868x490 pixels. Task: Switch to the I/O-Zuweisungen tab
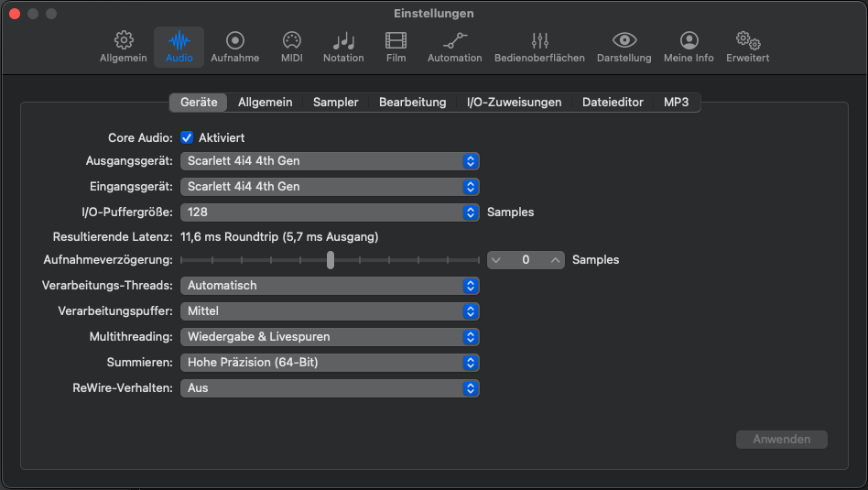pyautogui.click(x=514, y=103)
